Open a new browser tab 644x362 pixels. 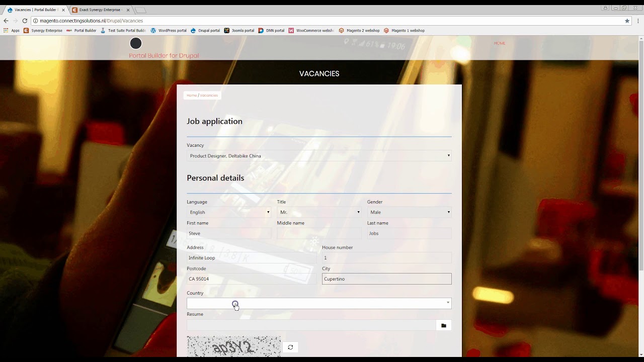coord(141,10)
